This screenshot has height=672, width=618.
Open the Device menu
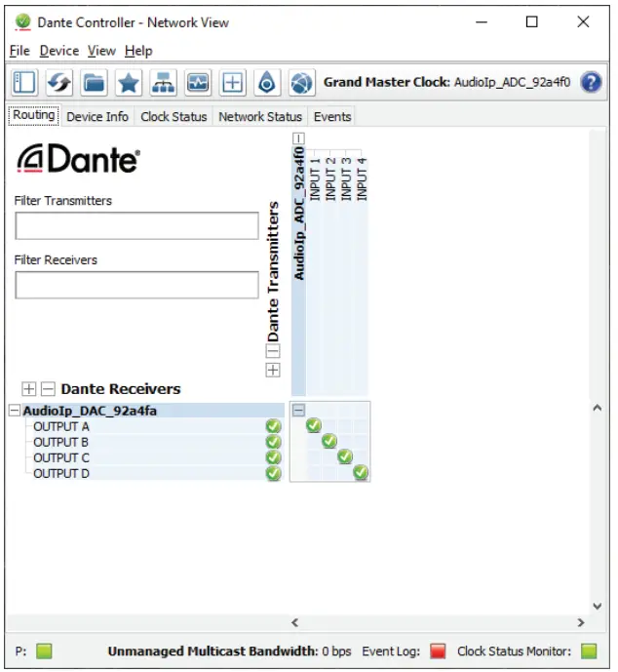[x=59, y=51]
